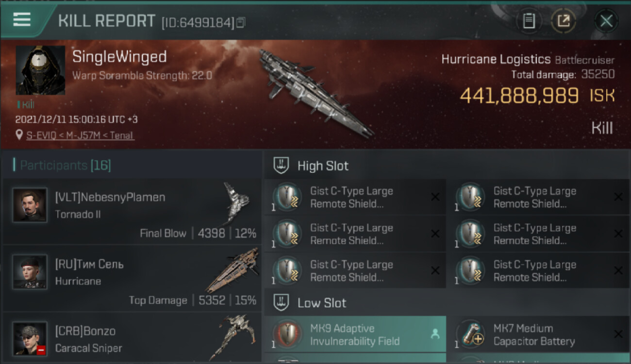Copy the kill report ID icon
631x364 pixels.
(x=241, y=22)
